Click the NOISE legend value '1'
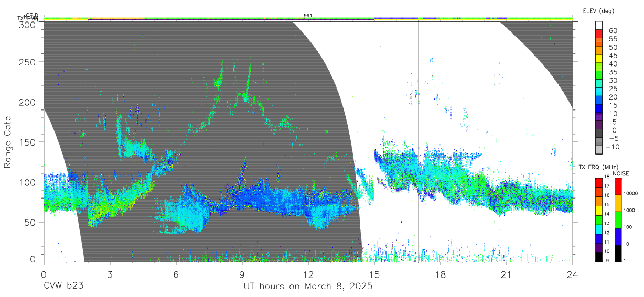The image size is (644, 297). point(626,260)
